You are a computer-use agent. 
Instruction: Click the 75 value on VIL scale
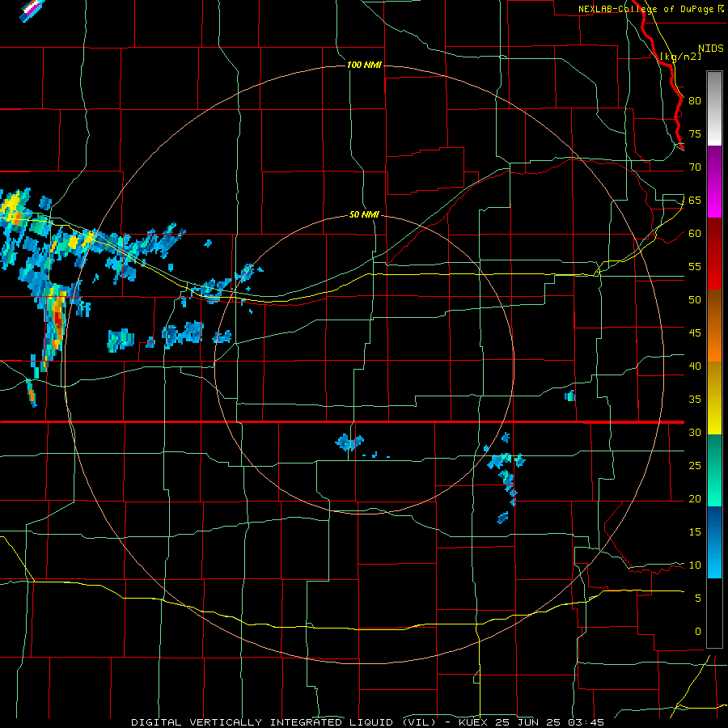[695, 133]
